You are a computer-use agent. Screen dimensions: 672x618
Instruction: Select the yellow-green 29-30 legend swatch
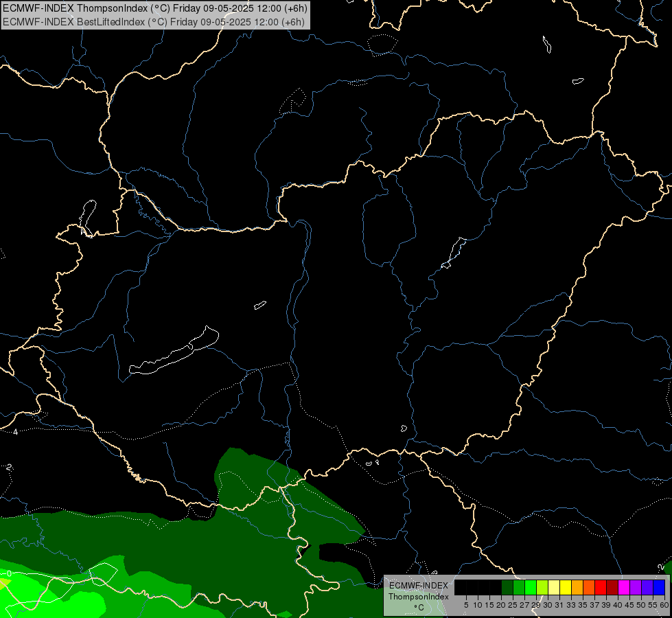coord(542,587)
